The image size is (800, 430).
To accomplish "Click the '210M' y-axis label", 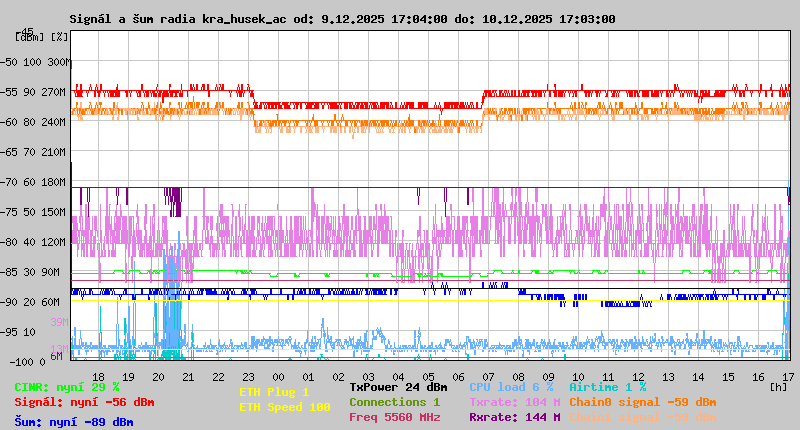I will [x=53, y=153].
